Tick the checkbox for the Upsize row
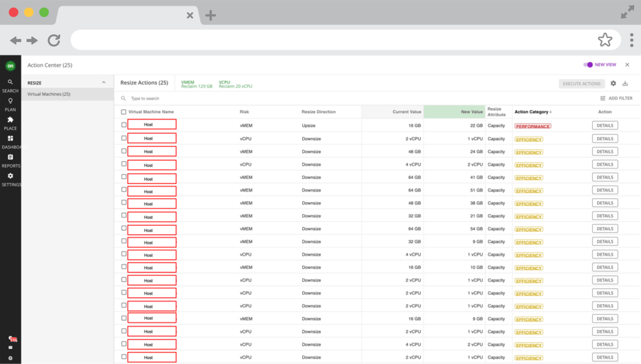 coord(124,125)
